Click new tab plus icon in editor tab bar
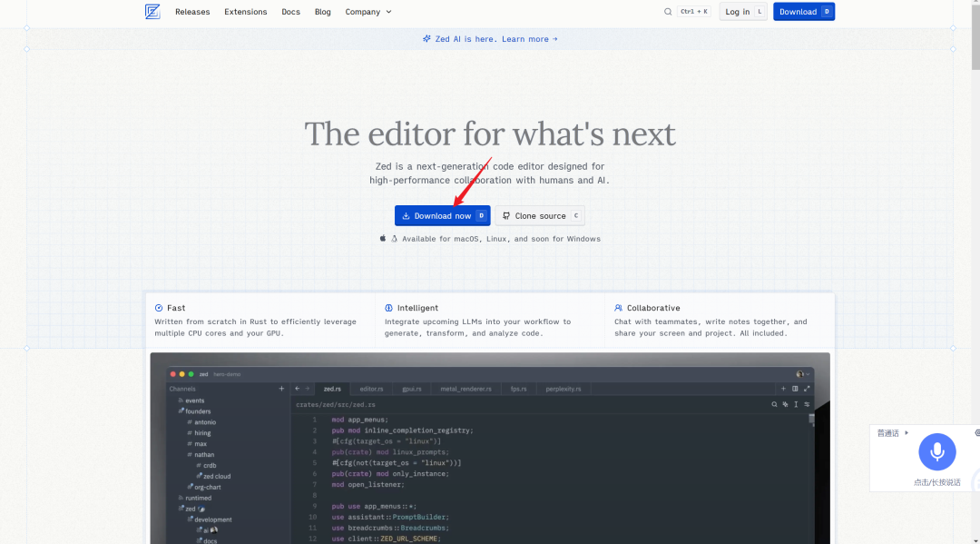The width and height of the screenshot is (980, 544). click(x=783, y=389)
